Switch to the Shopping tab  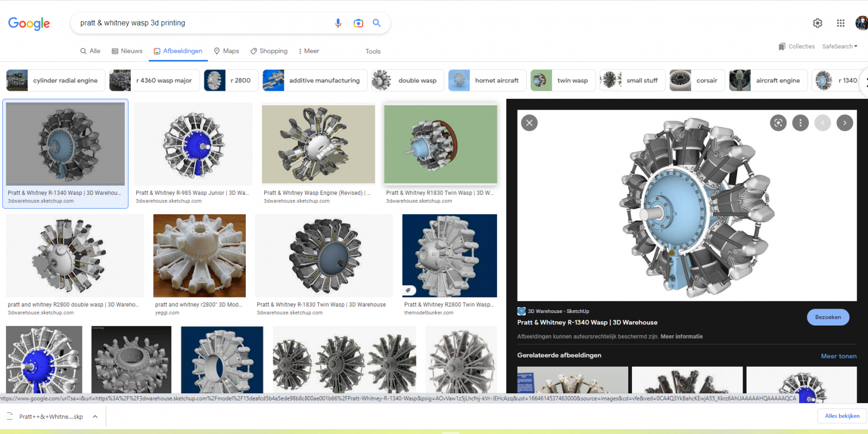pyautogui.click(x=269, y=51)
